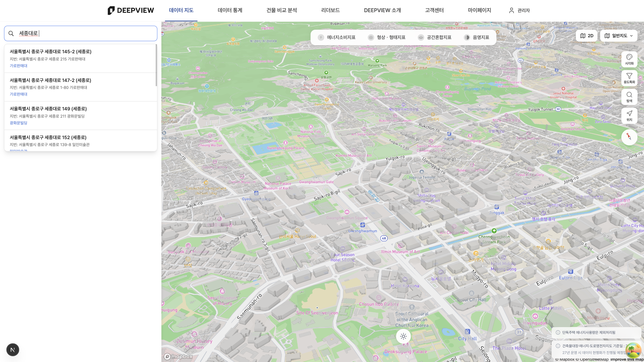644x362 pixels.
Task: Select result 세종대로 147-2 (세종로)
Action: pyautogui.click(x=80, y=87)
